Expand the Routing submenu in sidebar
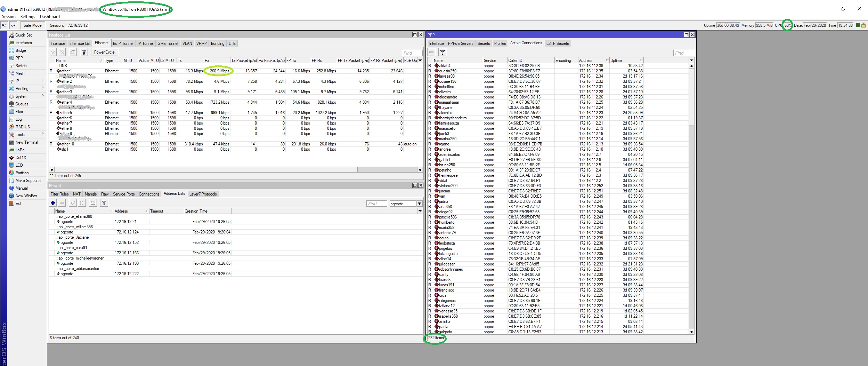The width and height of the screenshot is (868, 366). (42, 88)
